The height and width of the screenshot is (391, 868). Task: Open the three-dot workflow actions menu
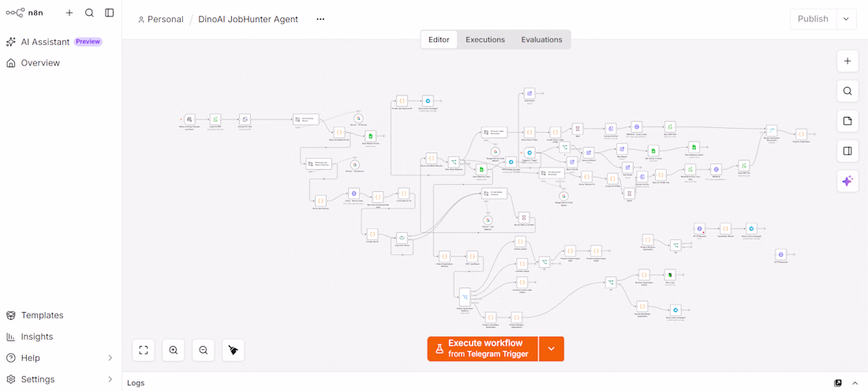coord(320,19)
